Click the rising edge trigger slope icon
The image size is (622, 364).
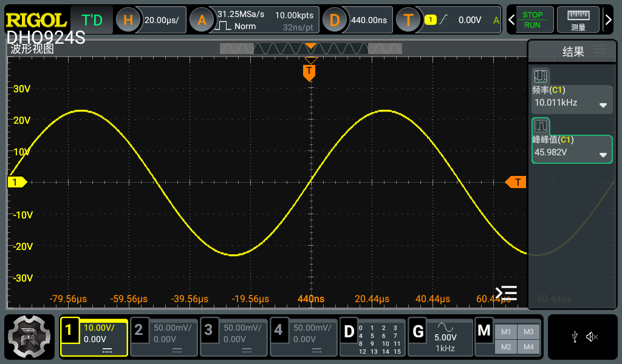coord(443,20)
